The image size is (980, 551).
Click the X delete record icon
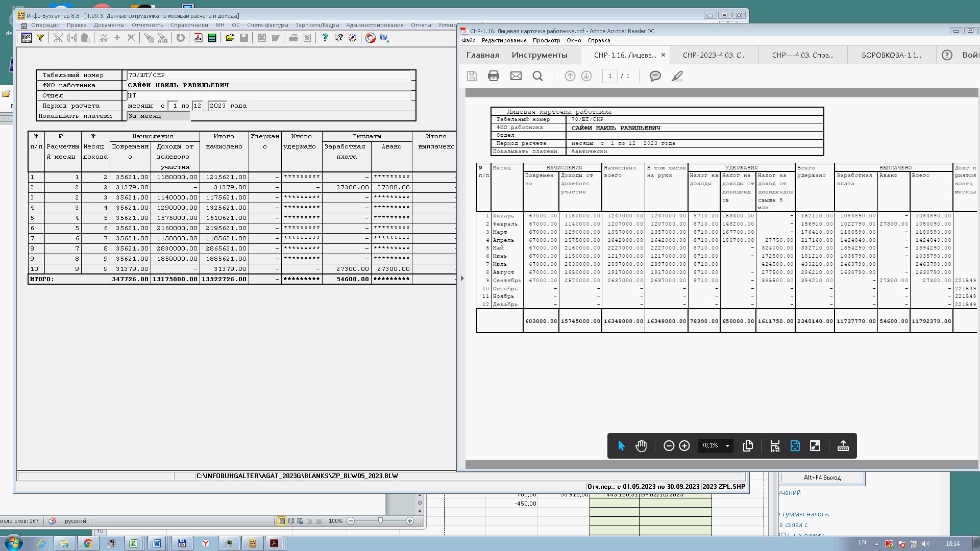pos(131,38)
